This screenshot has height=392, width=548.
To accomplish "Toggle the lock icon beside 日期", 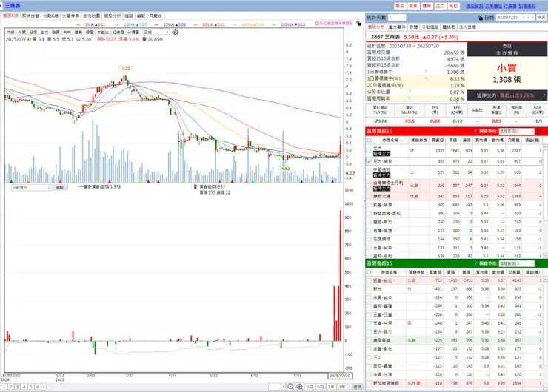I will coord(480,18).
